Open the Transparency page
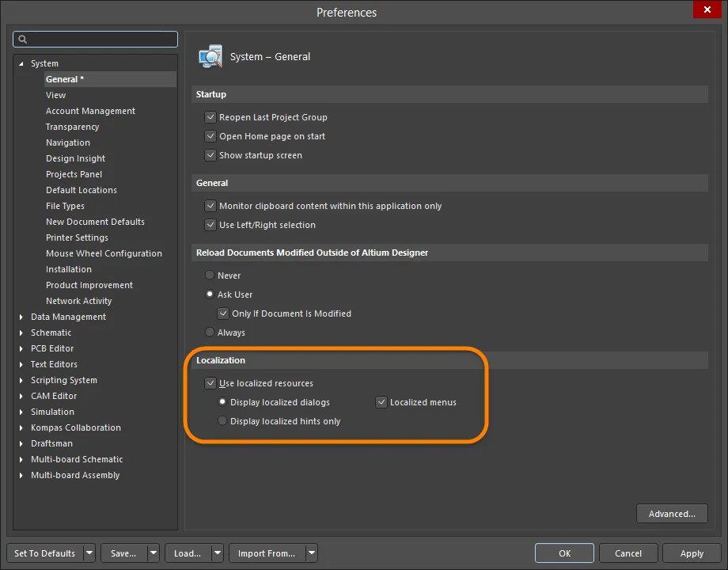The width and height of the screenshot is (728, 570). point(73,127)
